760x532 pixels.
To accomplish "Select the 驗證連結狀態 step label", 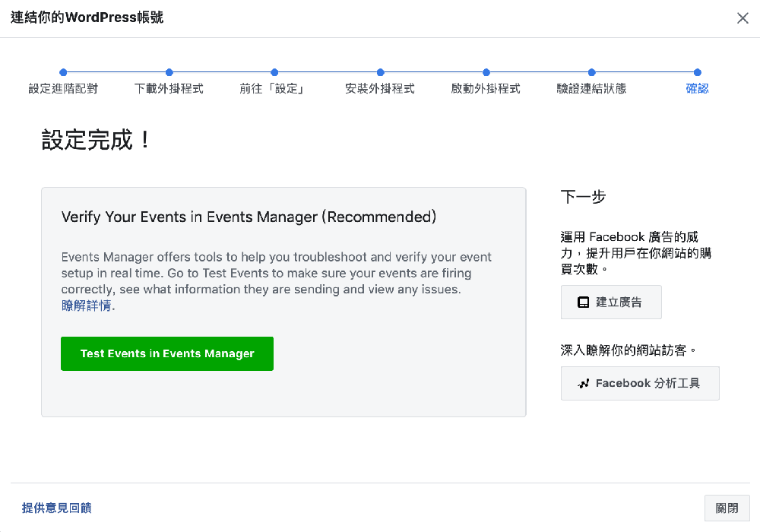I will 591,89.
